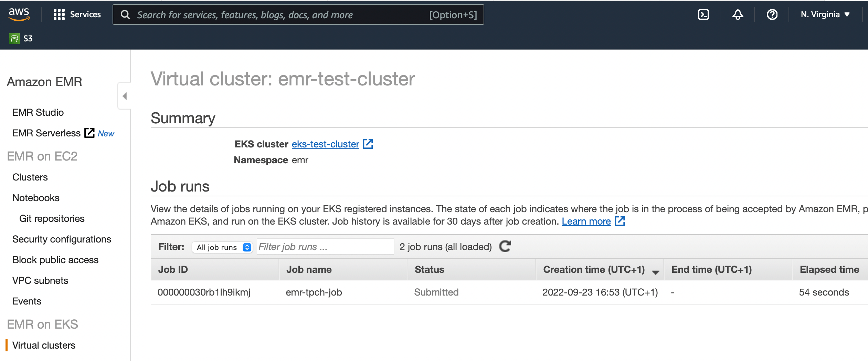Open the S3 shortcut label

point(28,39)
